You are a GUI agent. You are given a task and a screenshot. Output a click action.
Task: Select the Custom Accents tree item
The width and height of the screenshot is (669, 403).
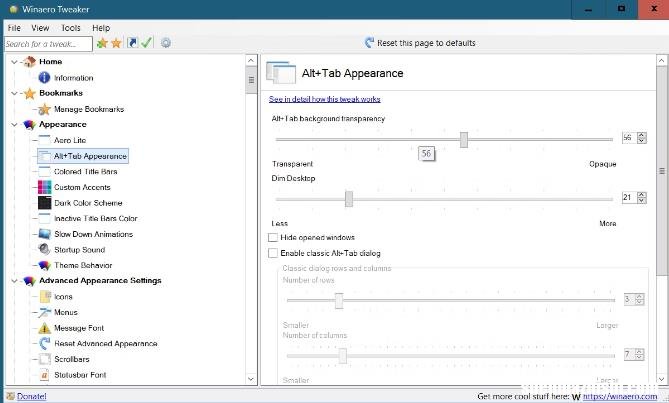point(82,187)
